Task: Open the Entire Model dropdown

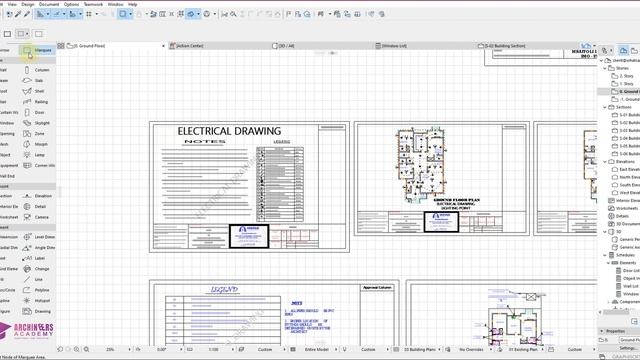Action: (336, 349)
